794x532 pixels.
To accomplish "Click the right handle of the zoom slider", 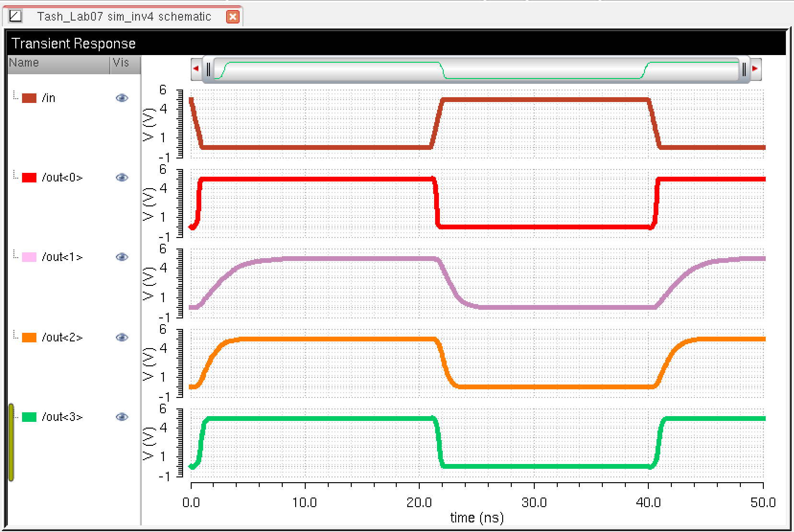I will pos(744,70).
